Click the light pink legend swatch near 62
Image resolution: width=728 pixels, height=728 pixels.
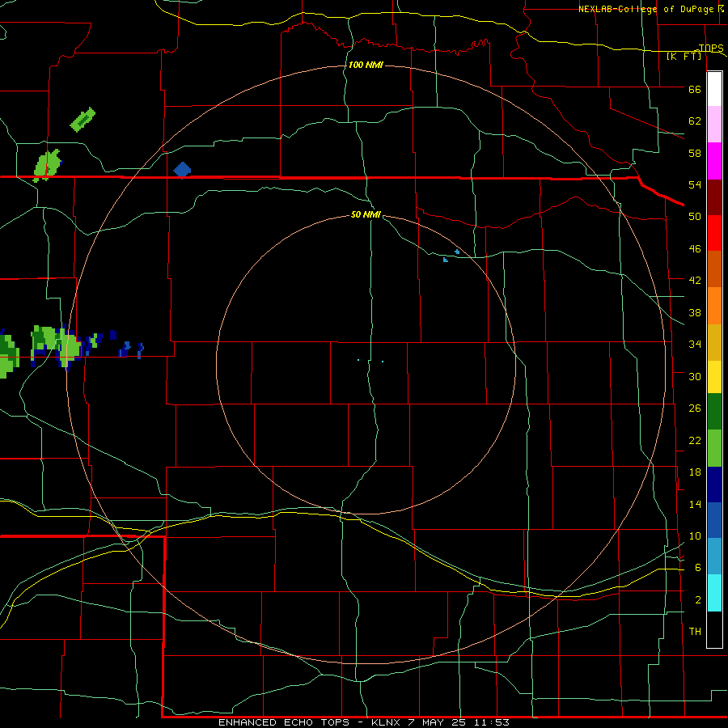point(714,124)
